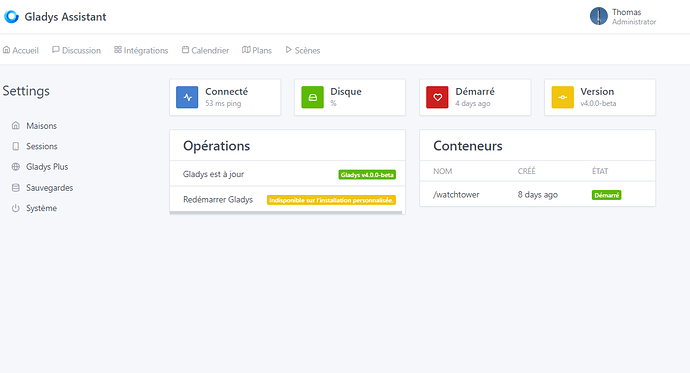
Task: Switch to Intégrations tab
Action: (x=141, y=50)
